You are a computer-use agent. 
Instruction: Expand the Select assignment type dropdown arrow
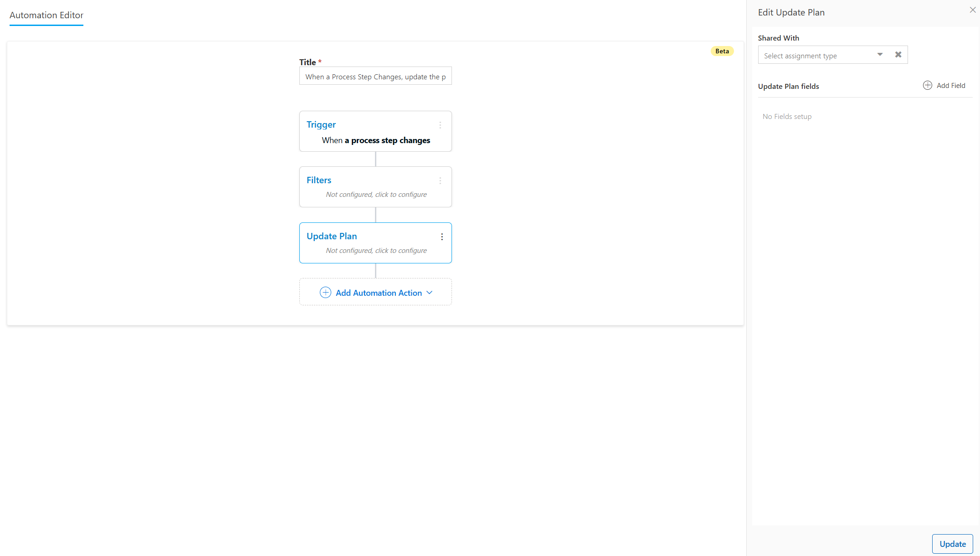pos(880,55)
